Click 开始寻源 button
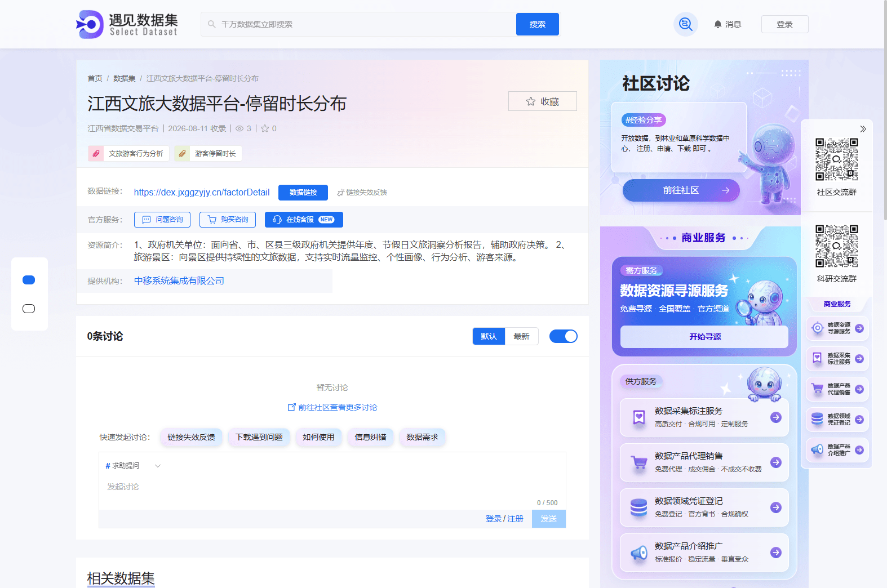Screen dimensions: 887x588 pyautogui.click(x=704, y=337)
